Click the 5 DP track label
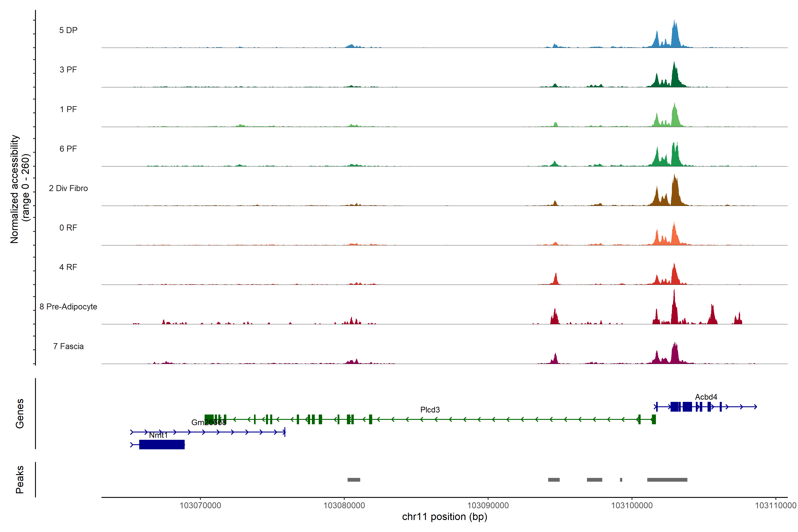 coord(68,30)
